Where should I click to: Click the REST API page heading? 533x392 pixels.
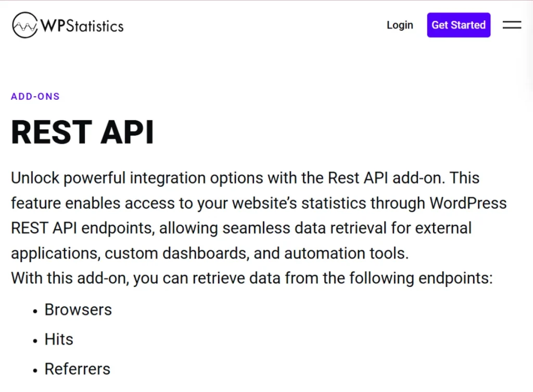pos(82,132)
